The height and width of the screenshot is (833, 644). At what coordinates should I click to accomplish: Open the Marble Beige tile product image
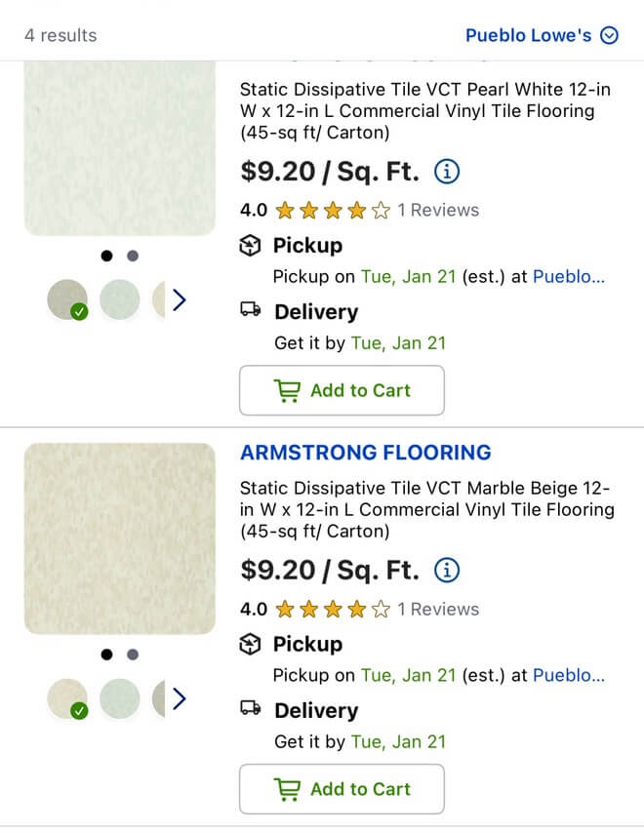click(x=120, y=538)
